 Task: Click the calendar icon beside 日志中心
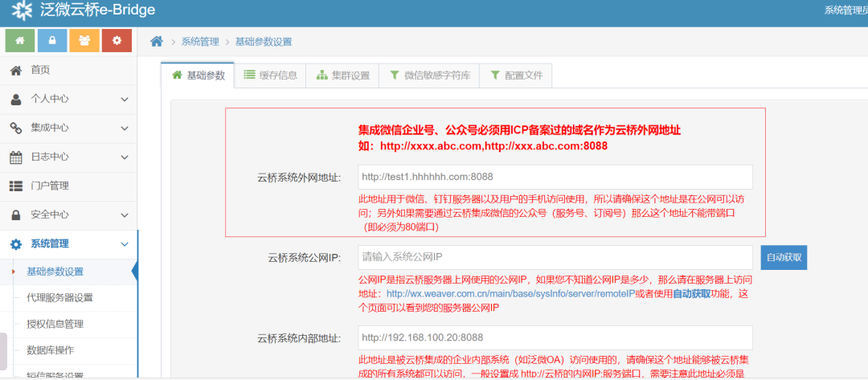click(x=16, y=157)
